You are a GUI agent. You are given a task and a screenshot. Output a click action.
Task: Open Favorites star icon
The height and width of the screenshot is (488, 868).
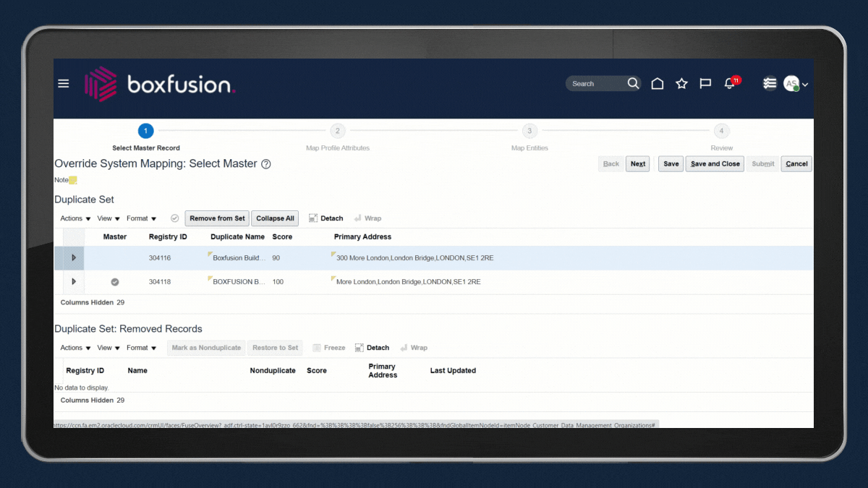coord(681,84)
